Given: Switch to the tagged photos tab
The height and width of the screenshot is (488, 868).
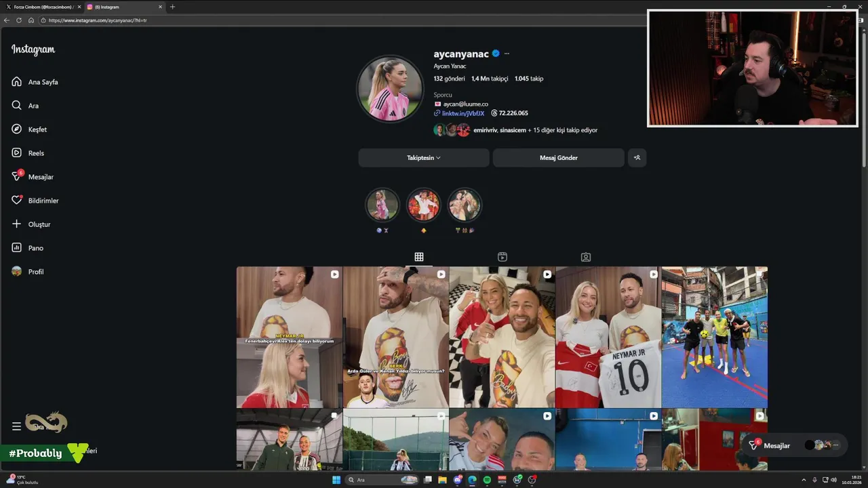Looking at the screenshot, I should 586,257.
